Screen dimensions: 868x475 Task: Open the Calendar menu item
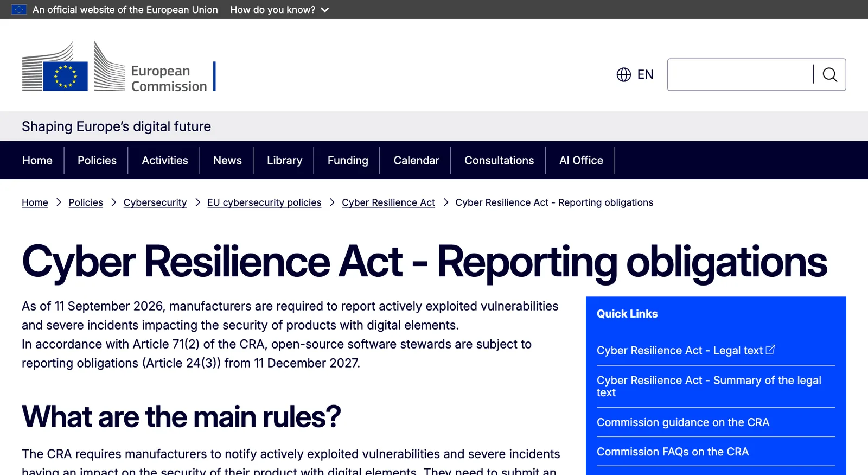coord(416,160)
